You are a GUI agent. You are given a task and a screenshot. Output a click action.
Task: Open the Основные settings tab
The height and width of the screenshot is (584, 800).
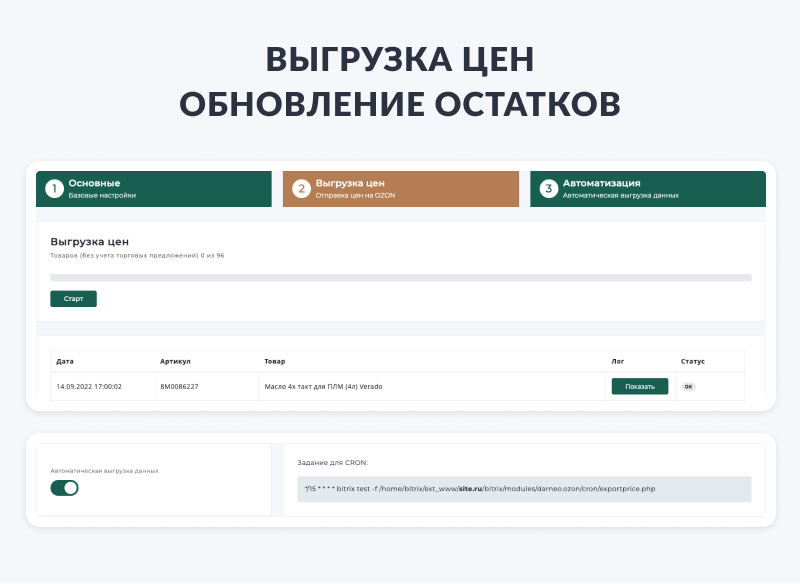point(154,189)
